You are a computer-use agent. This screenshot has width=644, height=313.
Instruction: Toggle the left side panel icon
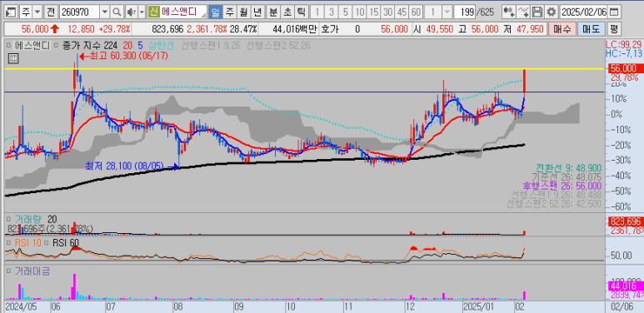tap(12, 12)
